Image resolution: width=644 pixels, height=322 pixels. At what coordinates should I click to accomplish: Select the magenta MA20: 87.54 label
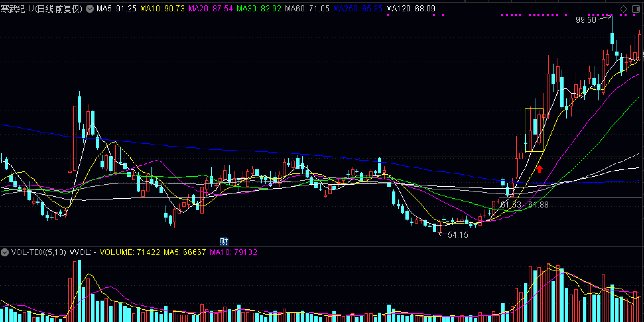[x=210, y=9]
